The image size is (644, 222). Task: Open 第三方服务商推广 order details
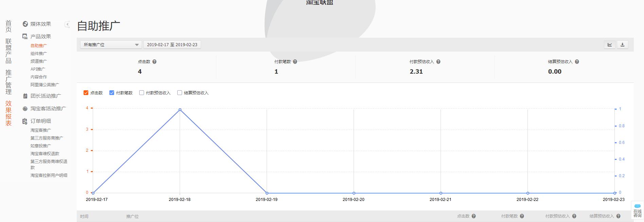47,138
